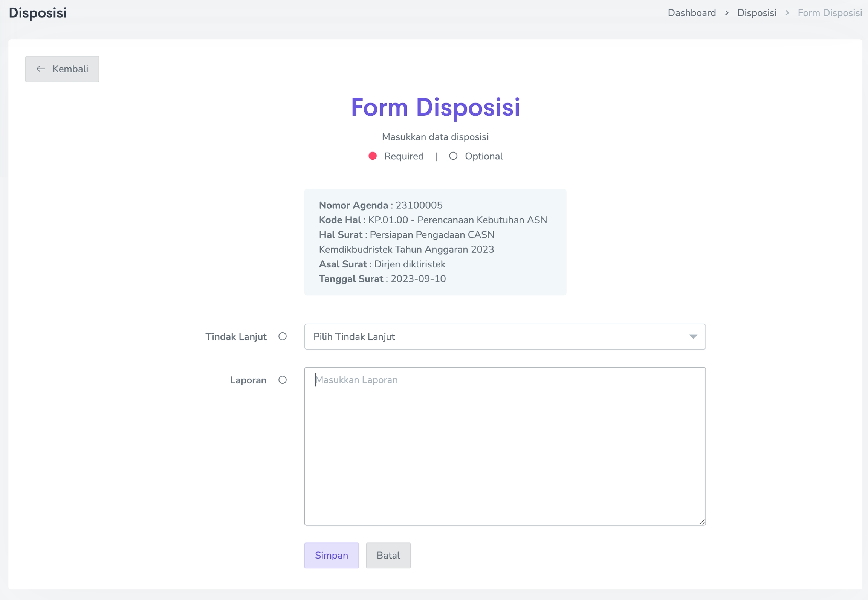Screen dimensions: 868x600
Task: Click the Kembali button
Action: [62, 69]
